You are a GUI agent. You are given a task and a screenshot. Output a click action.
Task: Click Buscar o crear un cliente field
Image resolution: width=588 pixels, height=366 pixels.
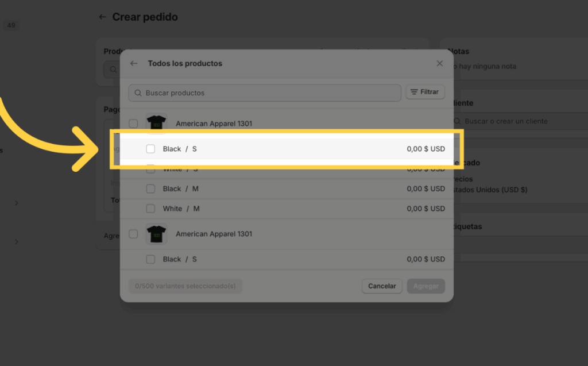(517, 121)
